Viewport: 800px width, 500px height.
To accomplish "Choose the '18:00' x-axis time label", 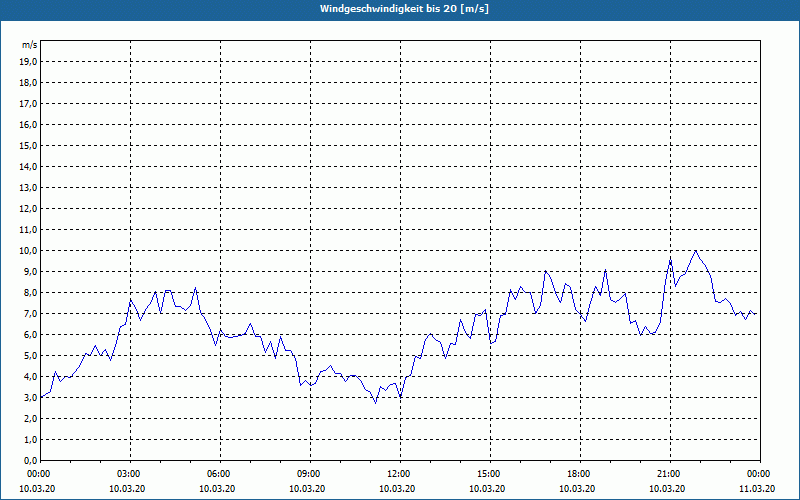I will coord(580,474).
